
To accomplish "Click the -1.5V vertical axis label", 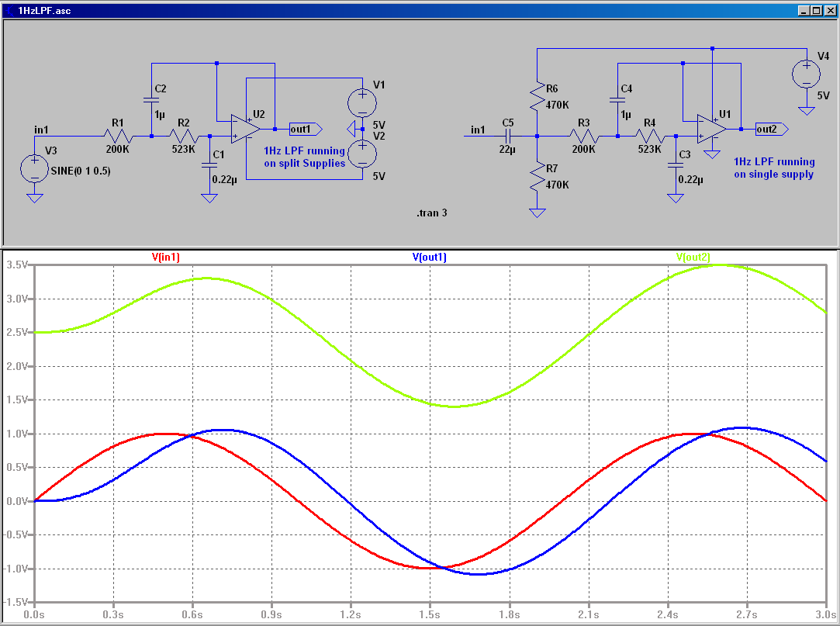I will click(15, 603).
